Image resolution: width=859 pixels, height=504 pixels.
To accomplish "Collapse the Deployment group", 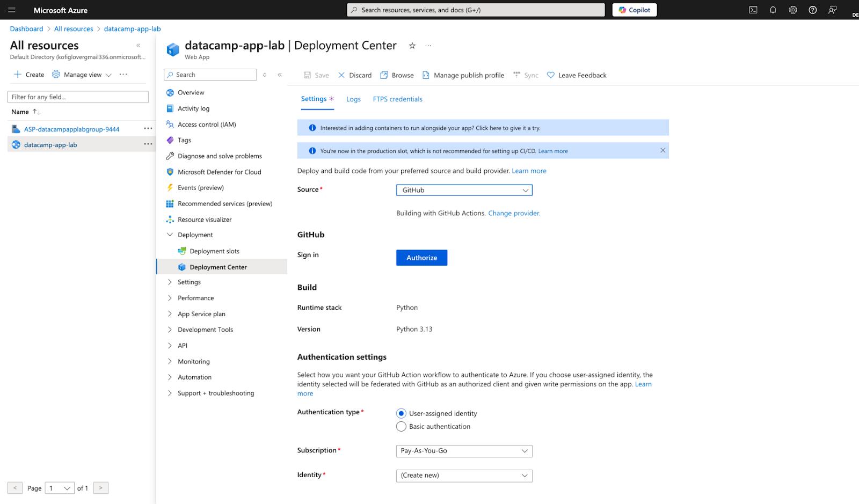I will tap(170, 235).
